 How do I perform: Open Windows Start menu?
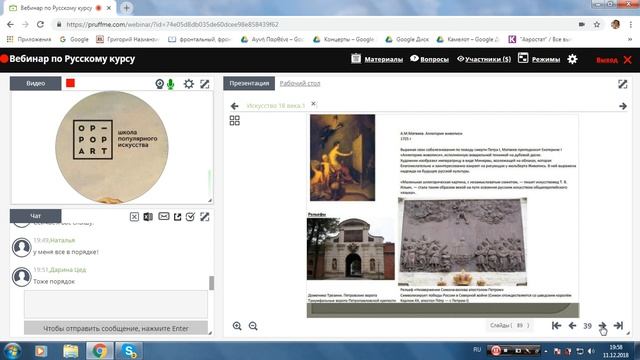click(13, 351)
